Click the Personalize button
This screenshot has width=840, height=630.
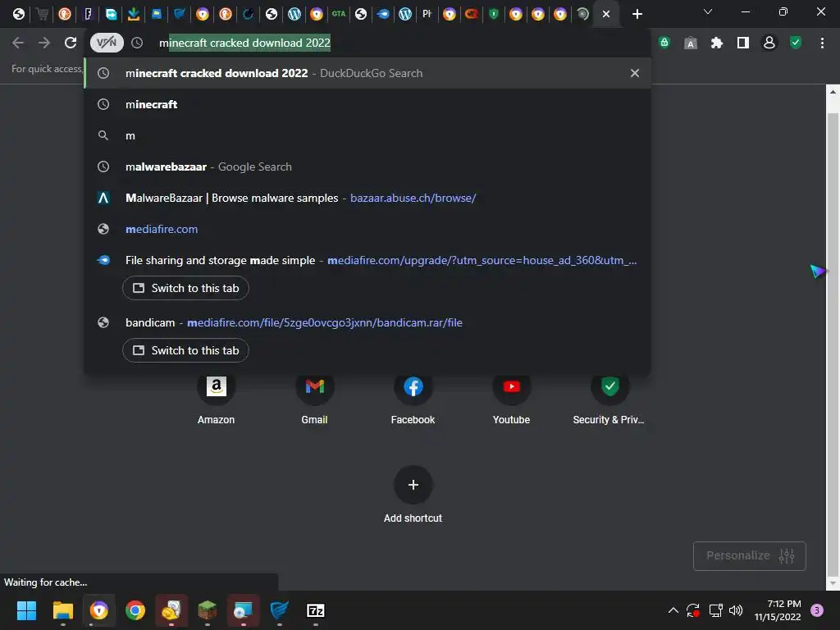[x=750, y=556]
